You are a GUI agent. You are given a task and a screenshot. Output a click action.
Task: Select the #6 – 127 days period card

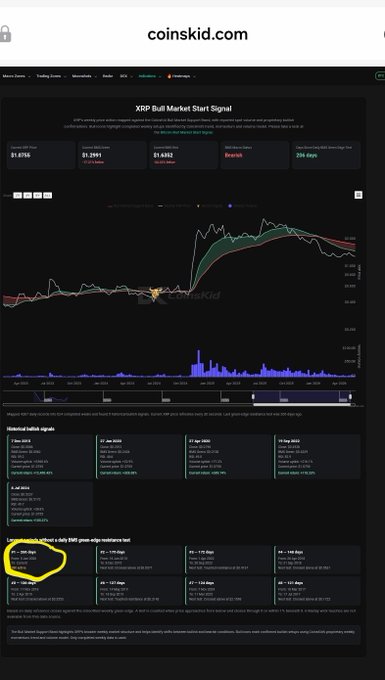pyautogui.click(x=139, y=591)
